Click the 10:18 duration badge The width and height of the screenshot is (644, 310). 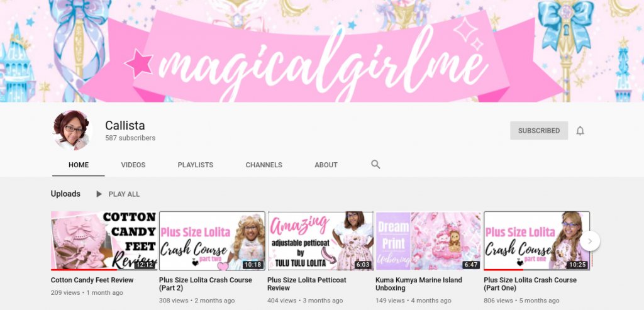[x=253, y=265]
